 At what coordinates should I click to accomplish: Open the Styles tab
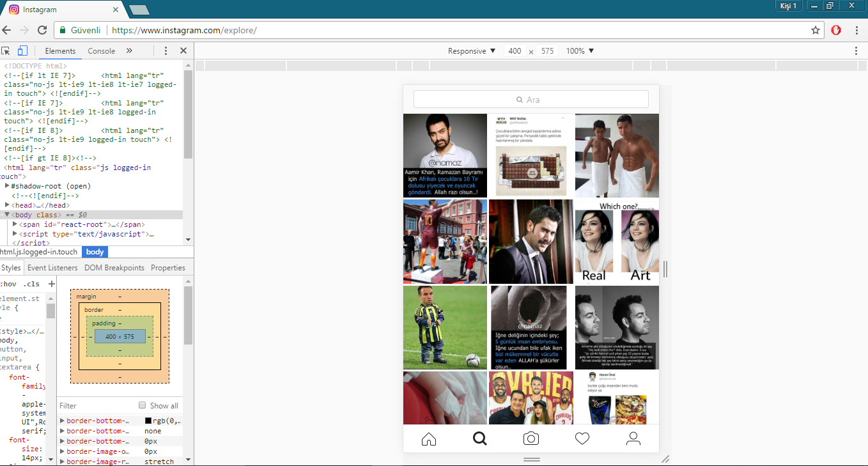click(x=11, y=268)
